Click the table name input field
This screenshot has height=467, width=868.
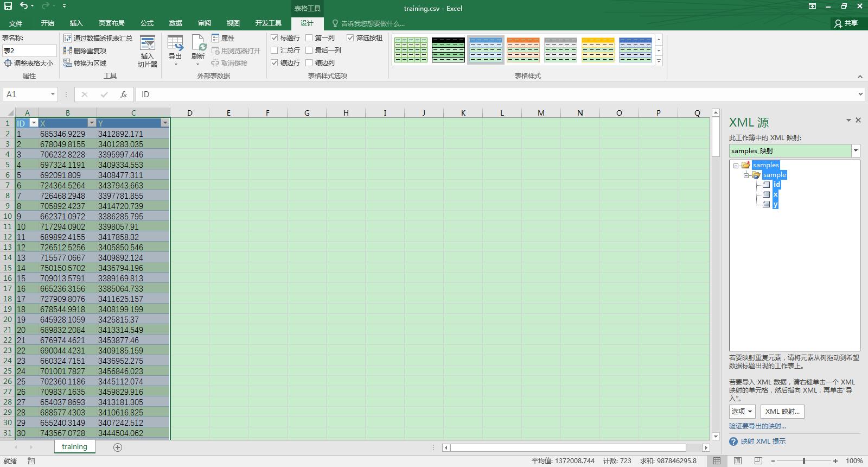point(29,51)
